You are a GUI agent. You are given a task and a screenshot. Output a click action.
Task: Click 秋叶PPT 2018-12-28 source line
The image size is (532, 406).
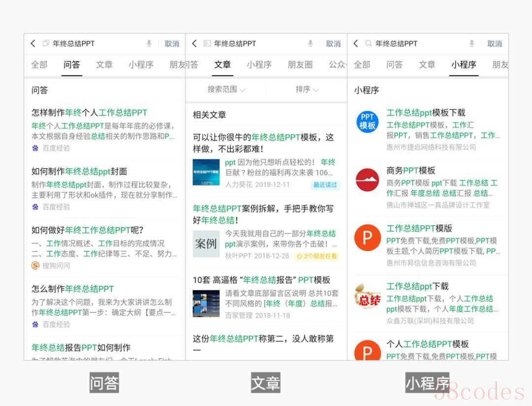(x=257, y=256)
